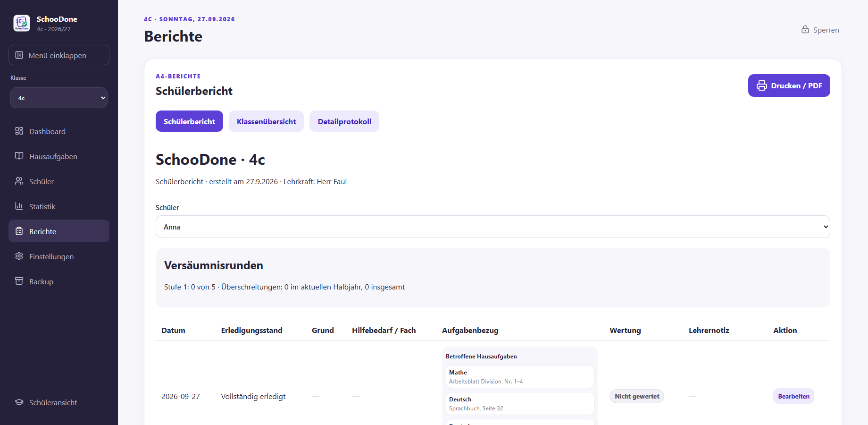Click the Aufgabenbezug column header

(x=470, y=330)
